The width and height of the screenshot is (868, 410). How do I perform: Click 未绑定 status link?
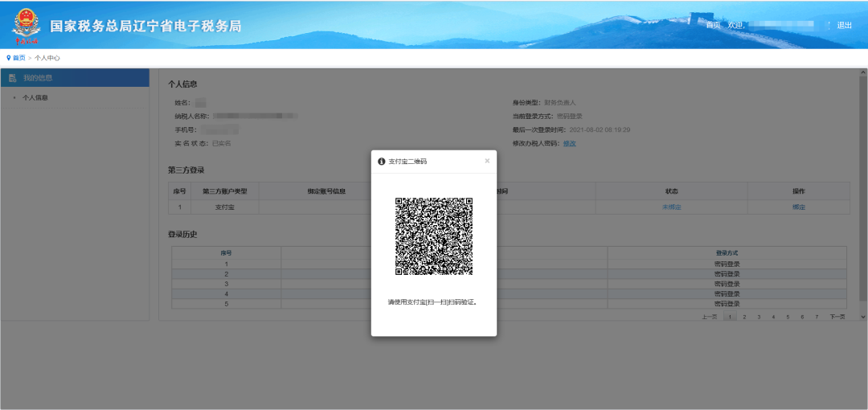(671, 207)
